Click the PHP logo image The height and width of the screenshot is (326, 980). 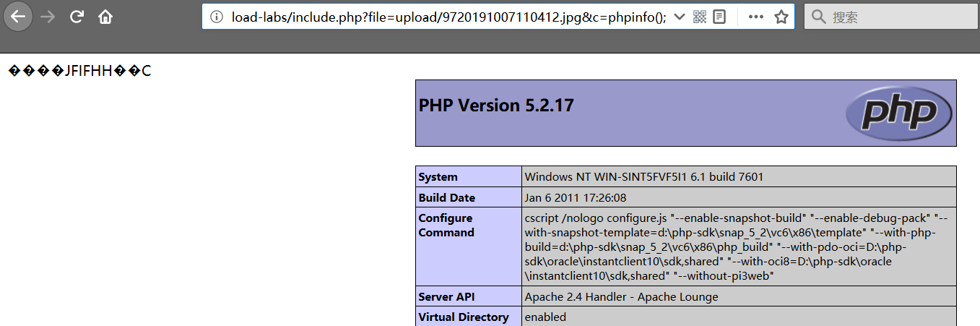pyautogui.click(x=898, y=113)
